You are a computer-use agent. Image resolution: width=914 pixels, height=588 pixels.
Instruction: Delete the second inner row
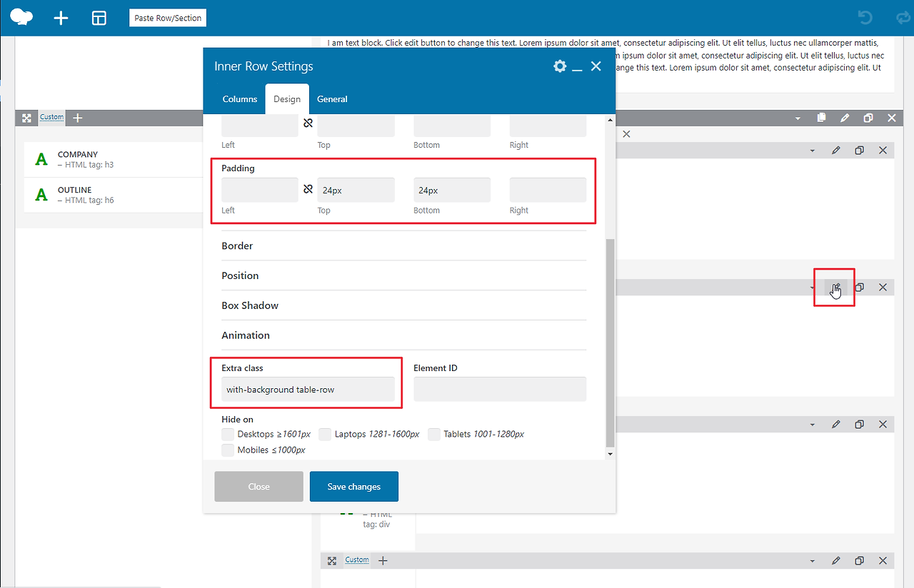(883, 287)
